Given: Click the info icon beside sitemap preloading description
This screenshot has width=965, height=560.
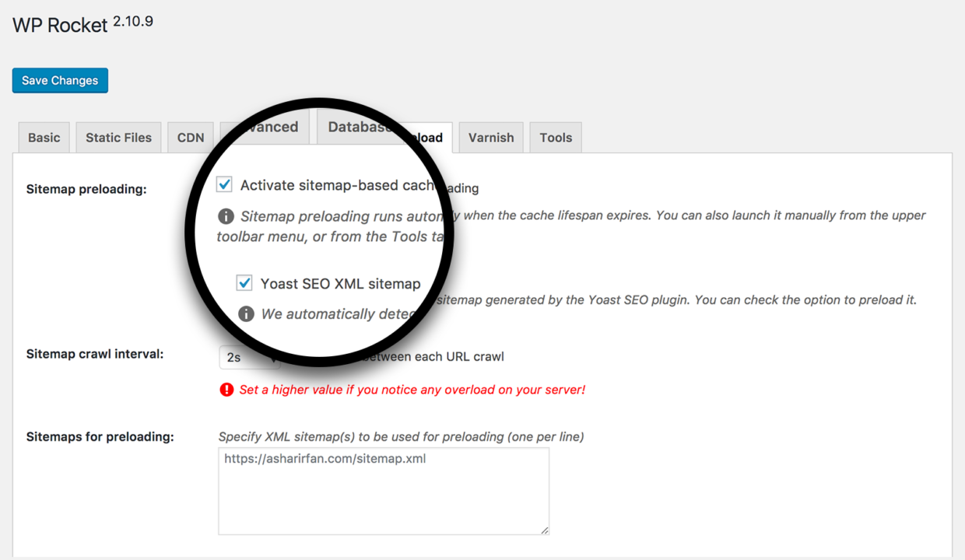Looking at the screenshot, I should (226, 215).
